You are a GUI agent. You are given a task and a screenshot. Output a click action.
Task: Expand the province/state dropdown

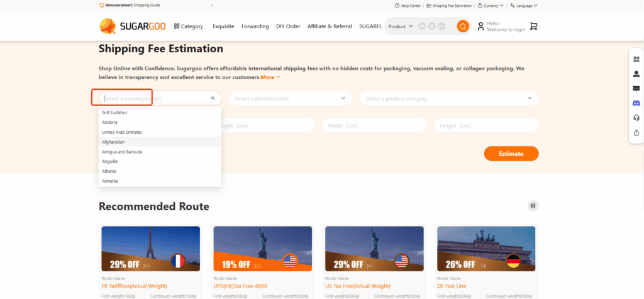pos(290,99)
